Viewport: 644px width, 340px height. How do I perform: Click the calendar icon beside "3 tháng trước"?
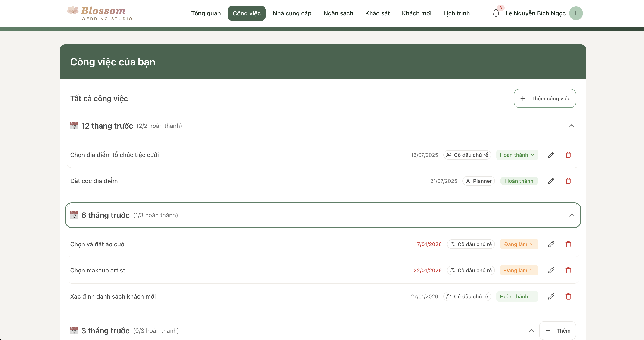[x=73, y=330]
